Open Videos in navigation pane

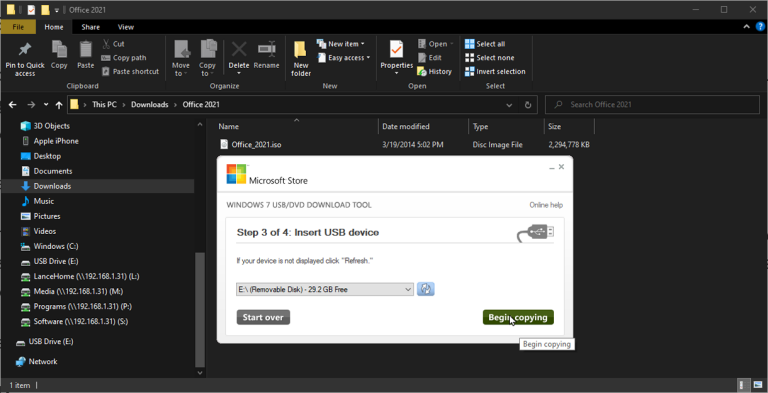(x=45, y=231)
